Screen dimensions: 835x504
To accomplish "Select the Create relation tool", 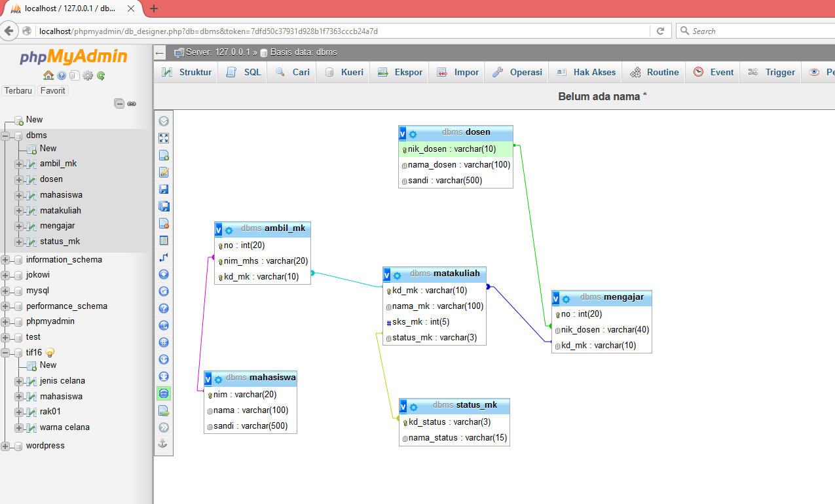I will click(163, 257).
